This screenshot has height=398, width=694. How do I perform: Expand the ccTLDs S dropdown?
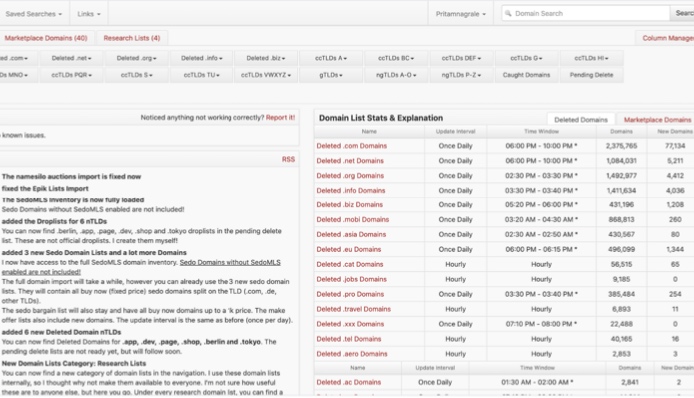pyautogui.click(x=136, y=75)
